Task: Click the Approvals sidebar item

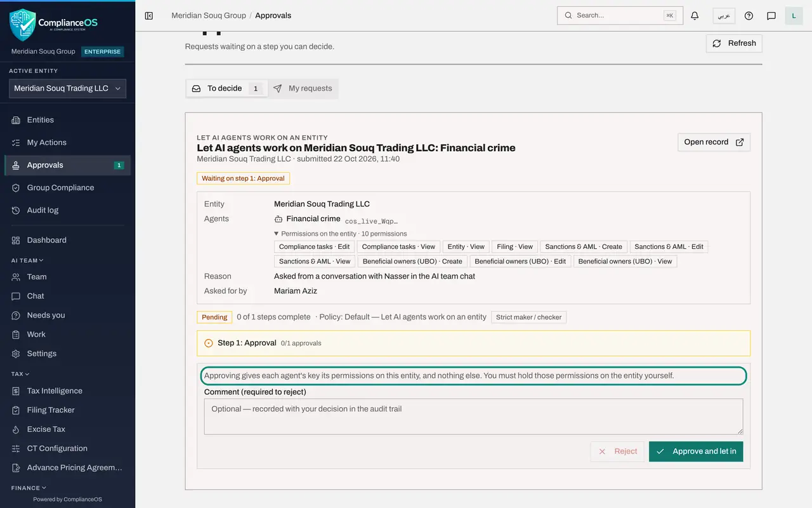Action: point(67,165)
